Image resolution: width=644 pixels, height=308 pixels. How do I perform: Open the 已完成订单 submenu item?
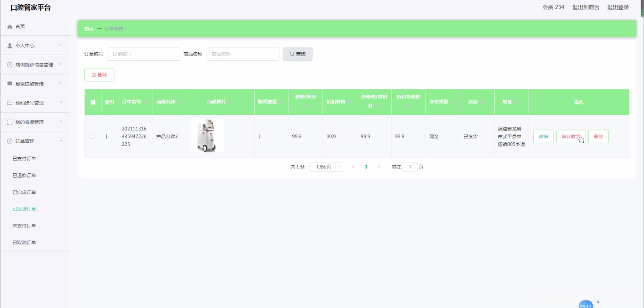(25, 192)
